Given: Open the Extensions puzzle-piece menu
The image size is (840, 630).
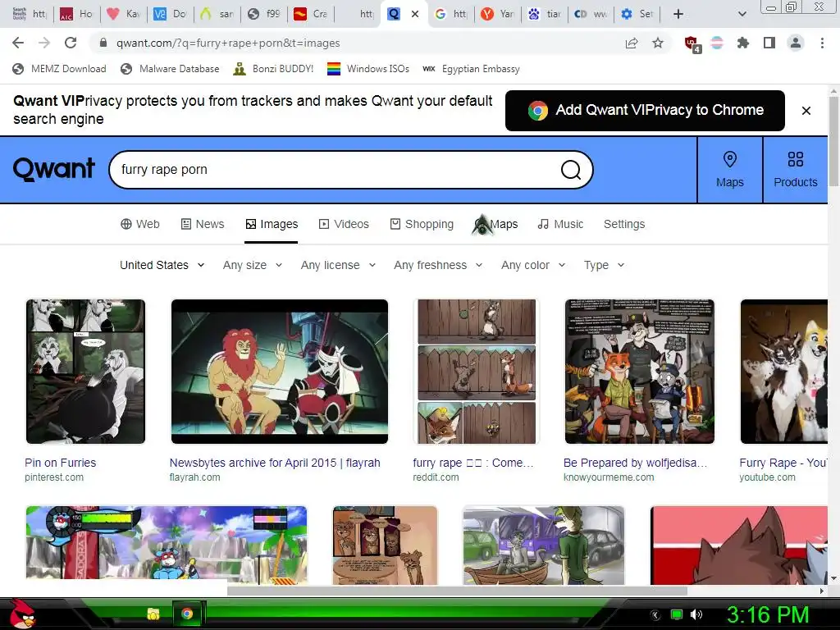Looking at the screenshot, I should pyautogui.click(x=742, y=43).
